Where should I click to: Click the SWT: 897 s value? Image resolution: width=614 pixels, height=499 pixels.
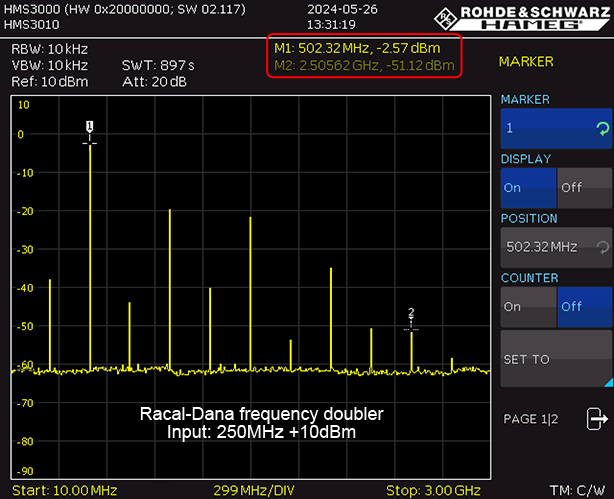point(158,65)
